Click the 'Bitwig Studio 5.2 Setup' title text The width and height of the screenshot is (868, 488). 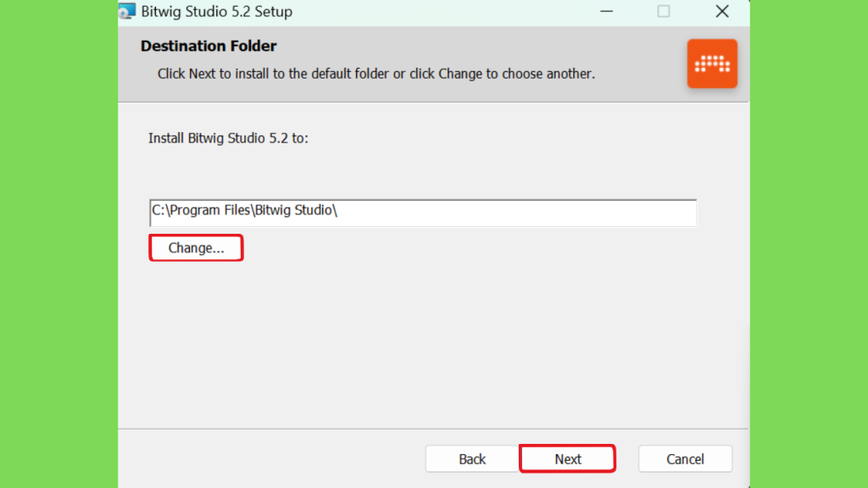click(216, 11)
